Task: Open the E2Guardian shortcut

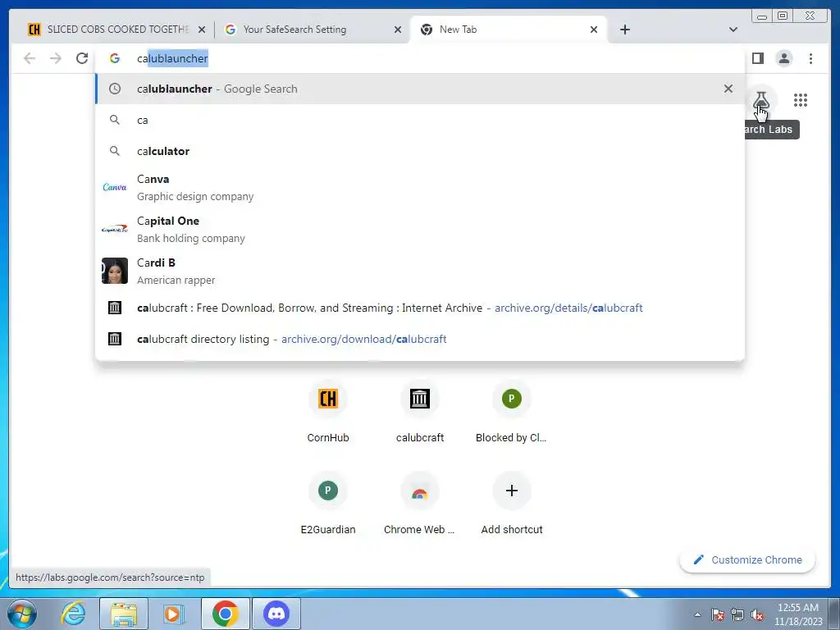Action: (x=328, y=504)
